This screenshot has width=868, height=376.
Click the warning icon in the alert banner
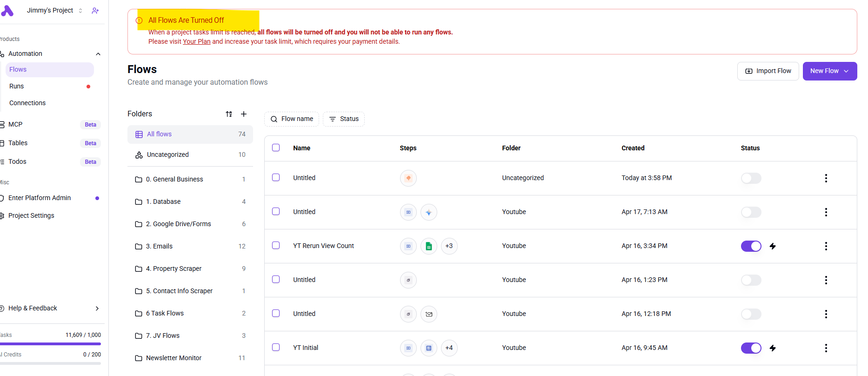[x=139, y=20]
